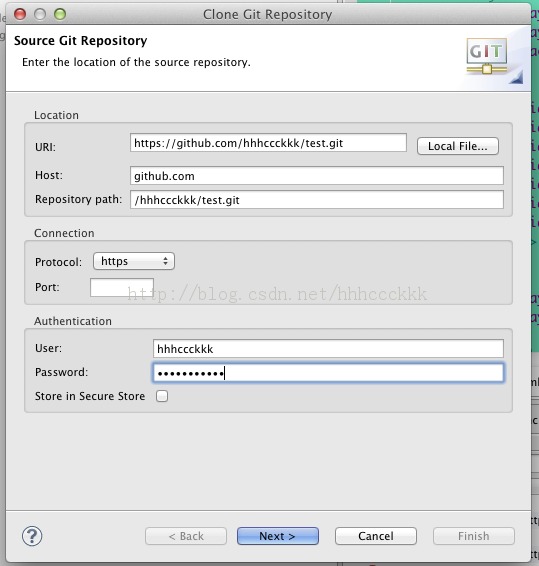The height and width of the screenshot is (566, 539).
Task: Click the green zoom window button
Action: coord(60,14)
